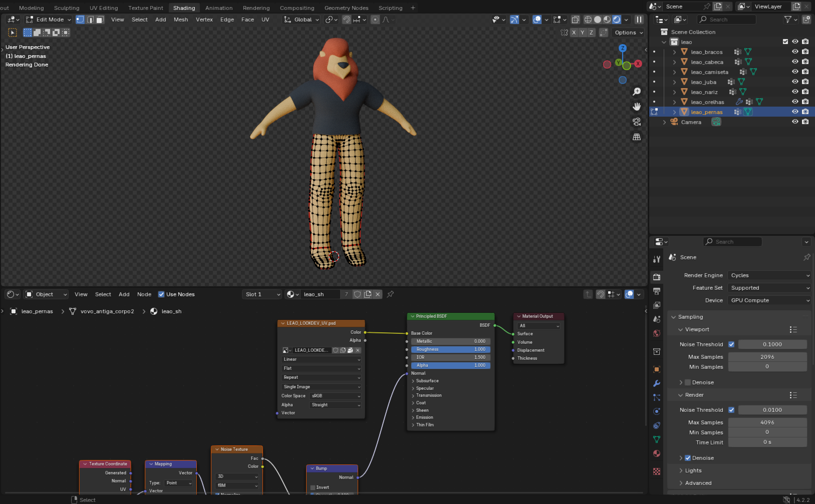Select face select mode icon

point(100,20)
